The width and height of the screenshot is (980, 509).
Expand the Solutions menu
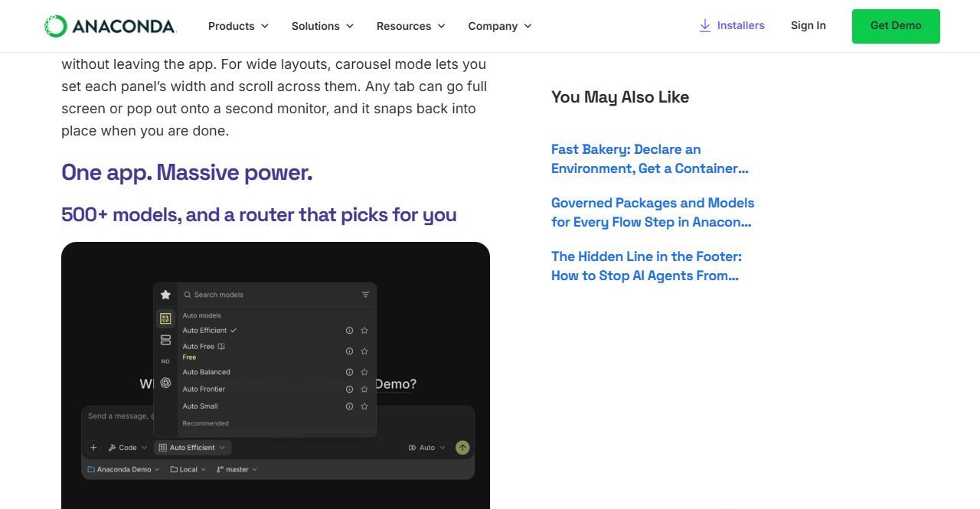click(322, 26)
